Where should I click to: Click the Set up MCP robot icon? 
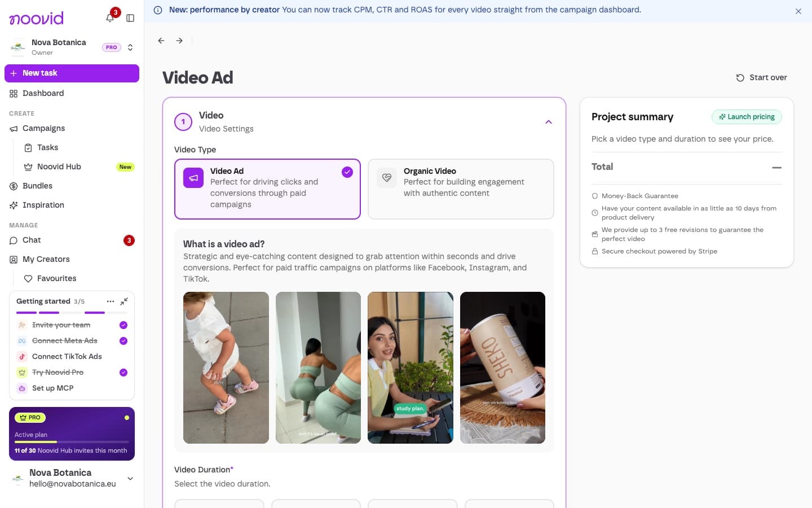pos(22,388)
